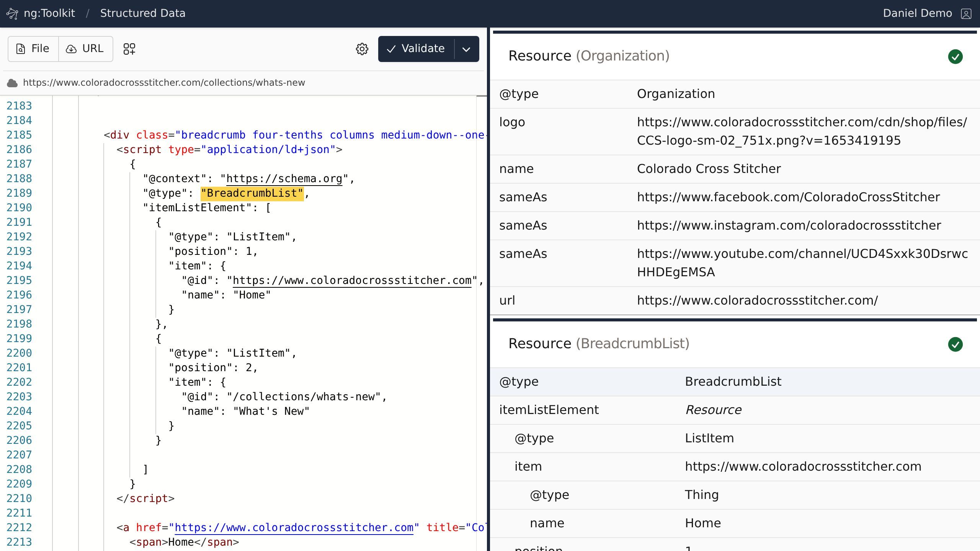980x551 pixels.
Task: Click BreadcrumbList resource green check icon
Action: pos(955,344)
